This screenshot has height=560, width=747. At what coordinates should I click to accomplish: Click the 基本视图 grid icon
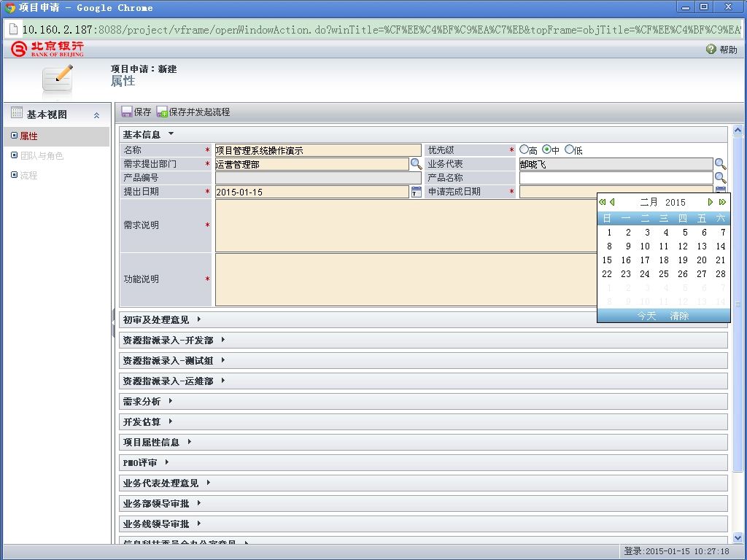[17, 112]
